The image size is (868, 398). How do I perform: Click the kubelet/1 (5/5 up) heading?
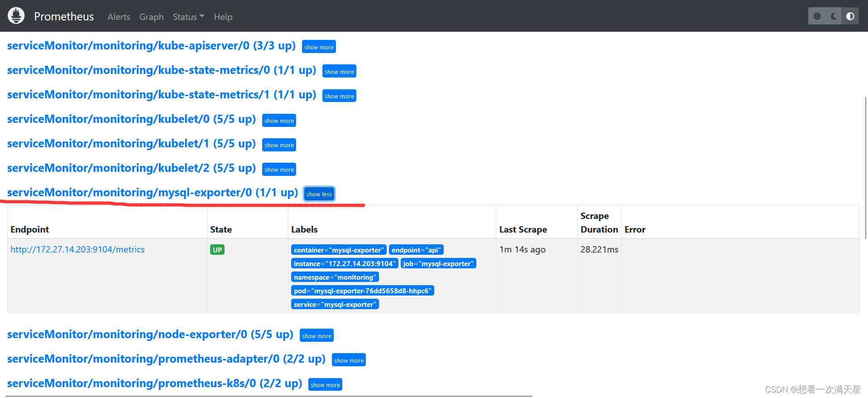(x=131, y=144)
